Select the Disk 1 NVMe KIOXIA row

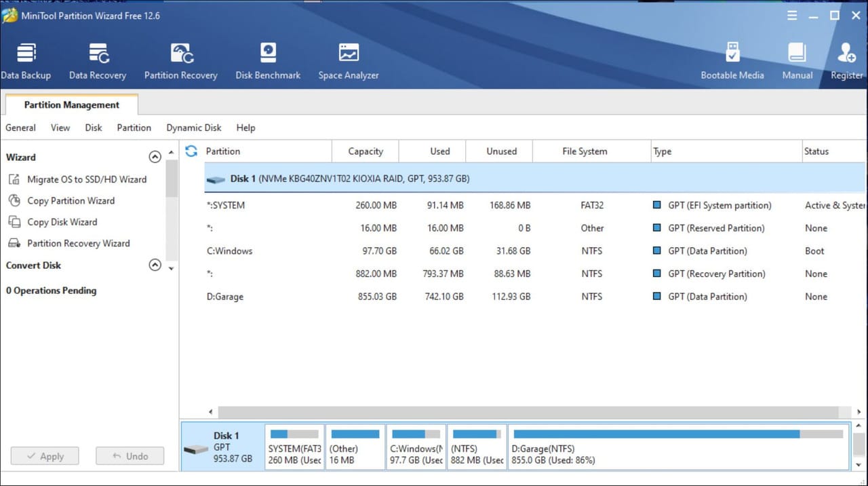[x=536, y=179]
